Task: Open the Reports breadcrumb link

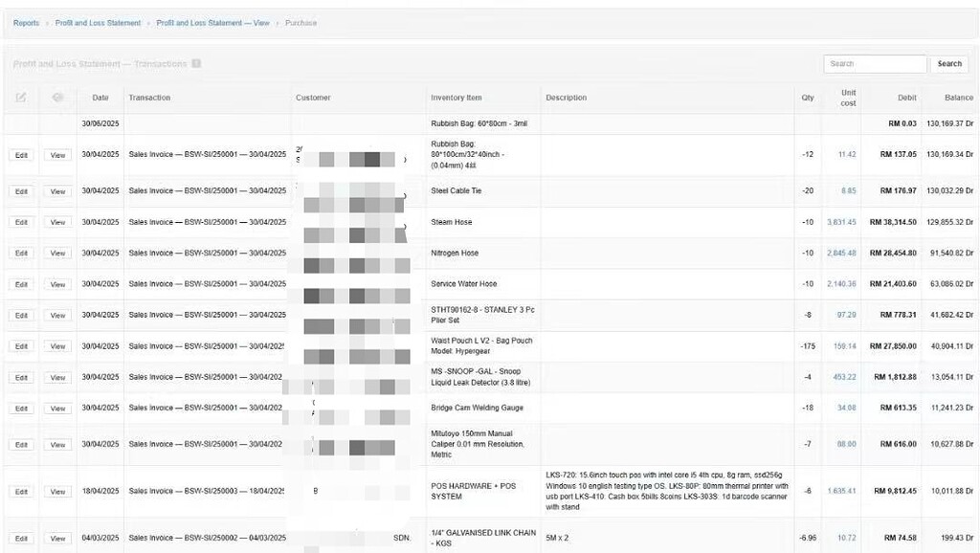Action: point(26,23)
